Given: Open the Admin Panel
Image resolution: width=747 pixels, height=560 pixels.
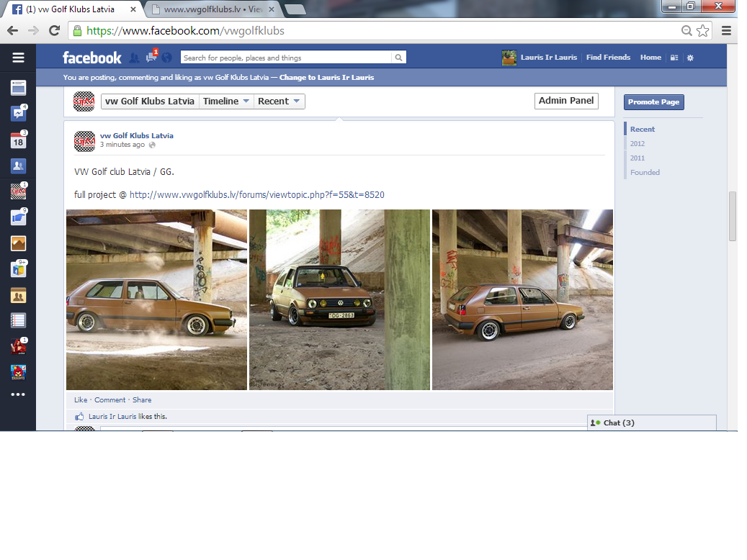Looking at the screenshot, I should point(566,101).
